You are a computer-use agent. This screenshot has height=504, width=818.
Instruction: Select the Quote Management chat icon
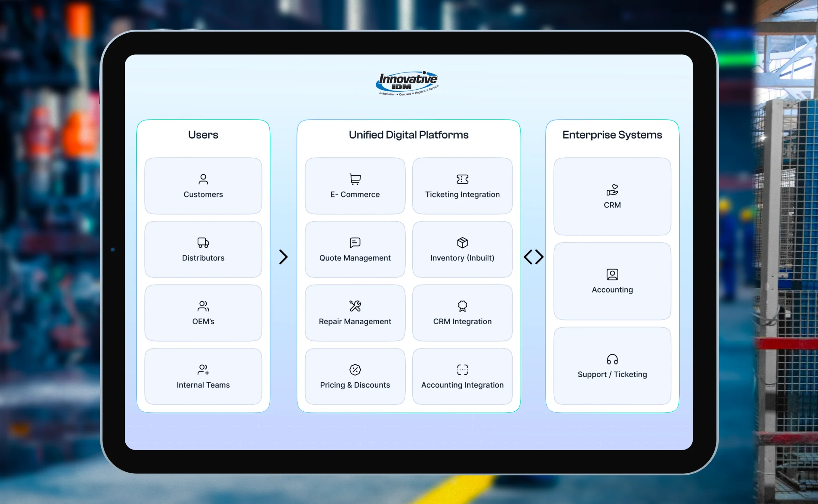pos(354,242)
